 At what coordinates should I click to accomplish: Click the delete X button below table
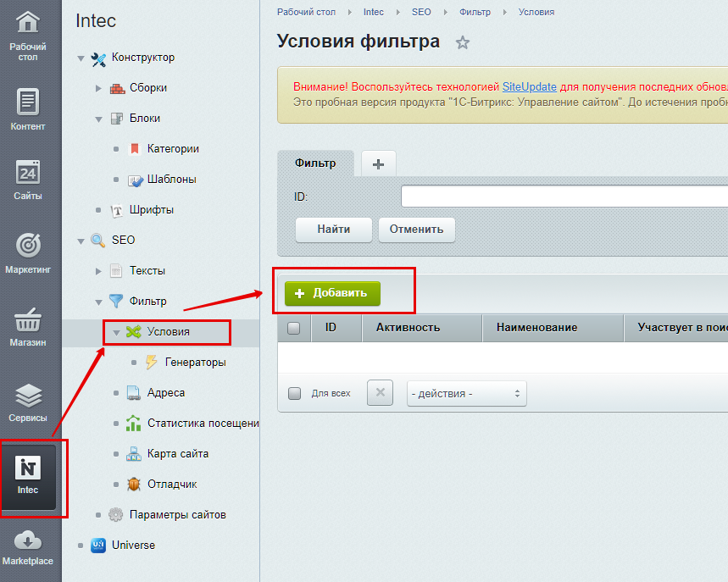pos(380,392)
